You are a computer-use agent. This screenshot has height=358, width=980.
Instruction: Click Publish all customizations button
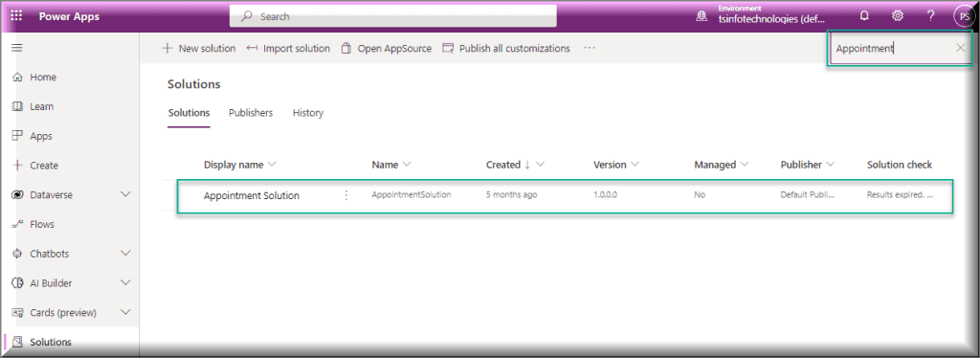click(x=506, y=48)
